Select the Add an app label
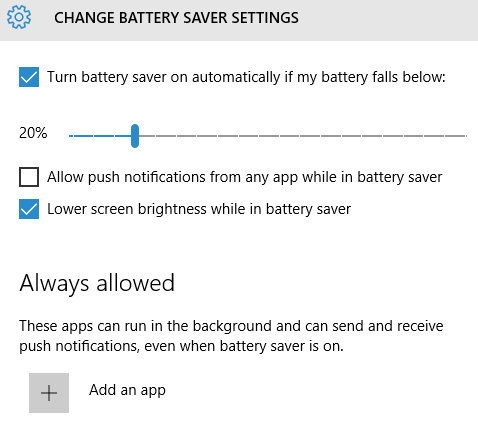 click(x=127, y=390)
